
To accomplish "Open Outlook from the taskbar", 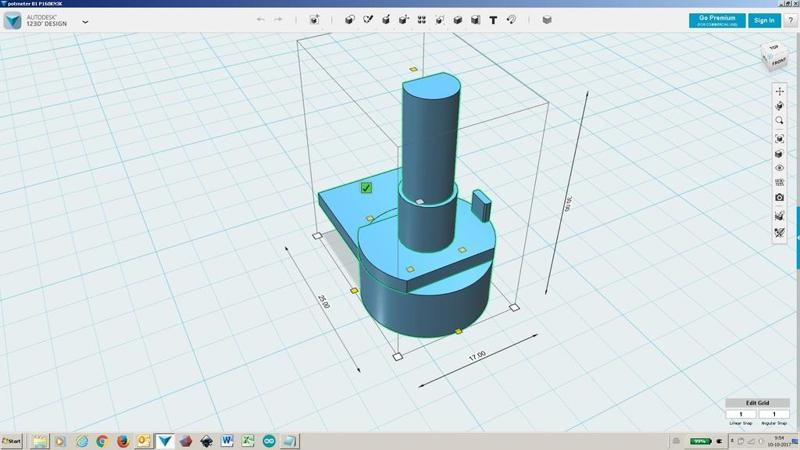I will point(143,441).
